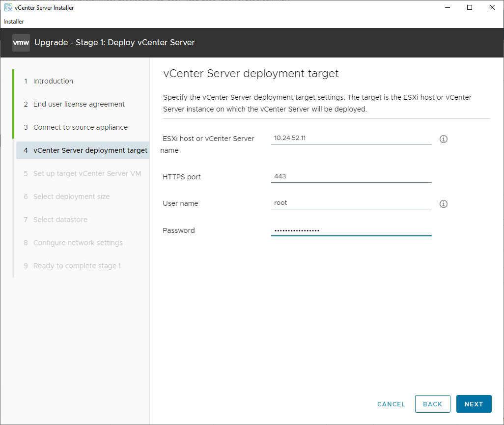Click the ESXi host name input field
Viewport: 504px width, 425px height.
[351, 139]
